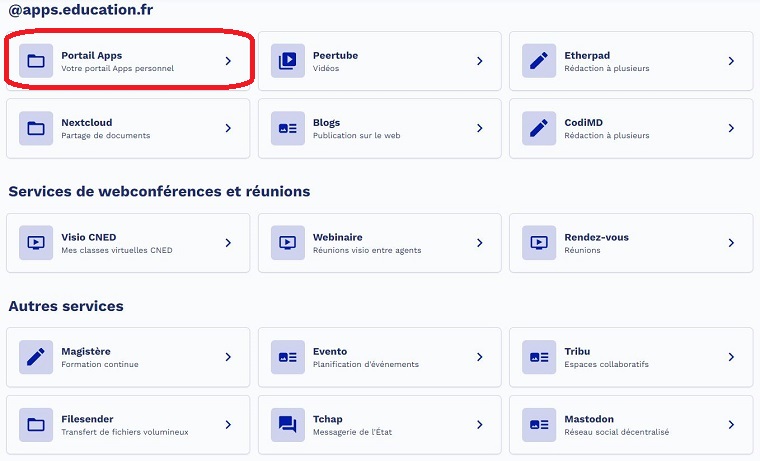760x461 pixels.
Task: Select the Etherpad title link
Action: [x=587, y=56]
